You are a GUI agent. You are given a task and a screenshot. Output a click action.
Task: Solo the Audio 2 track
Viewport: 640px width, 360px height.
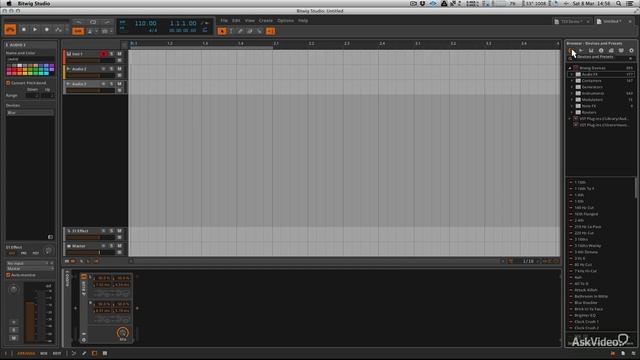click(x=111, y=69)
